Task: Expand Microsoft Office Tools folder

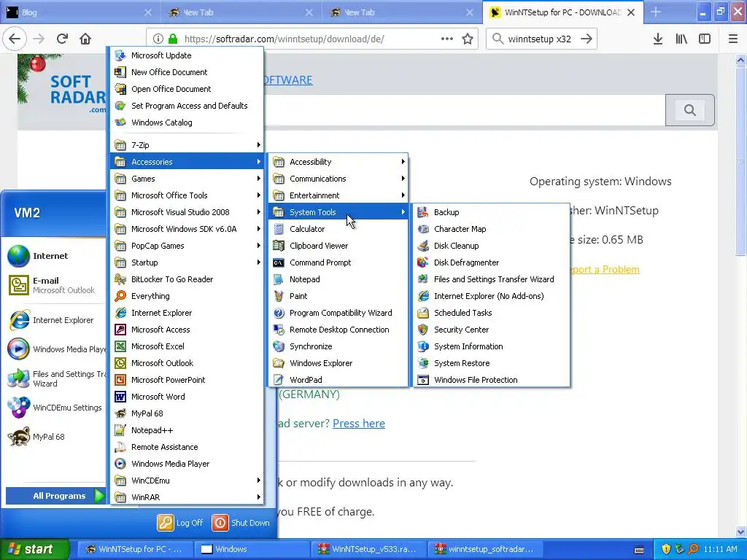Action: tap(187, 195)
